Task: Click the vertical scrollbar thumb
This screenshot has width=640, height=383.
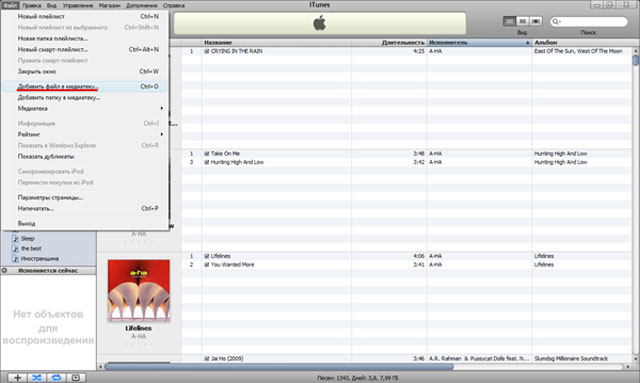Action: [636, 60]
